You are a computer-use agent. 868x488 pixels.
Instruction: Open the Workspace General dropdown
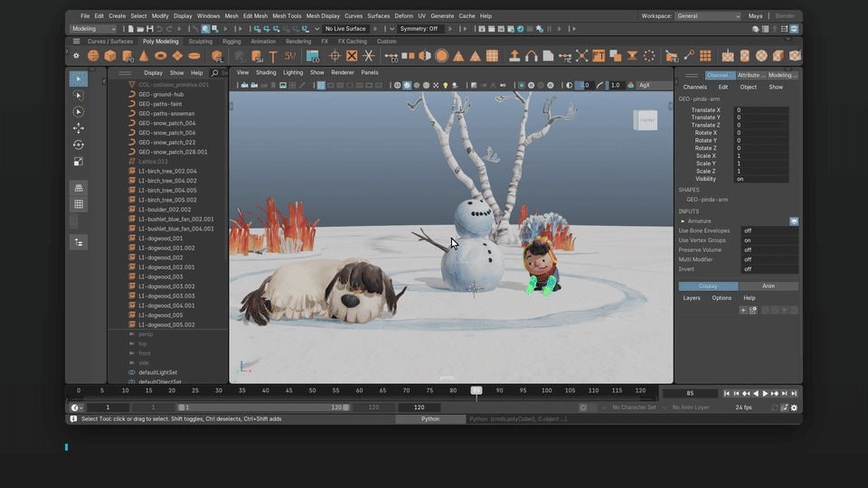[x=708, y=16]
